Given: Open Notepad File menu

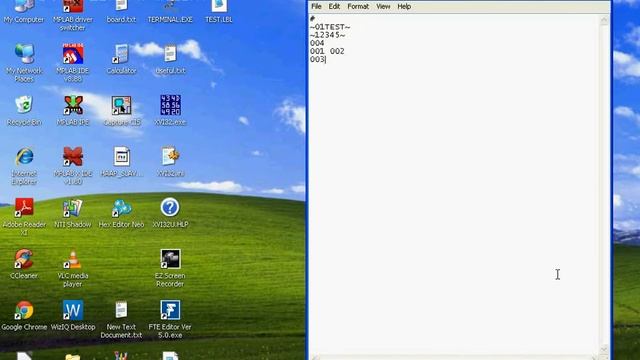Looking at the screenshot, I should (316, 7).
